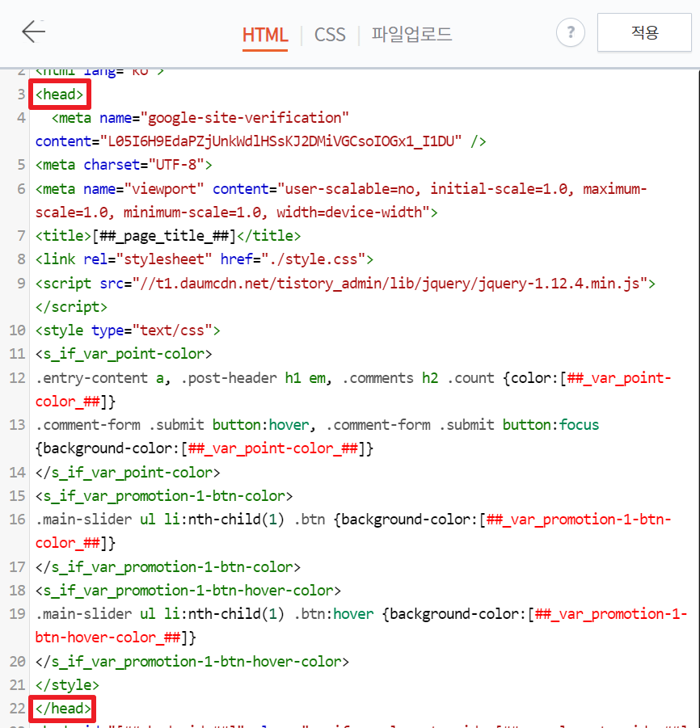Switch to the HTML tab
This screenshot has width=700, height=728.
[265, 35]
